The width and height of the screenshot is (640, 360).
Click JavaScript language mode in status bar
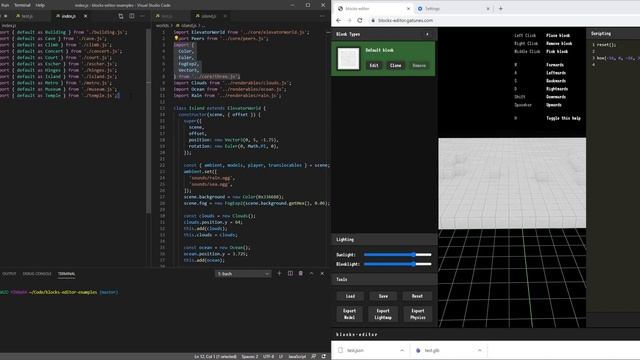297,356
